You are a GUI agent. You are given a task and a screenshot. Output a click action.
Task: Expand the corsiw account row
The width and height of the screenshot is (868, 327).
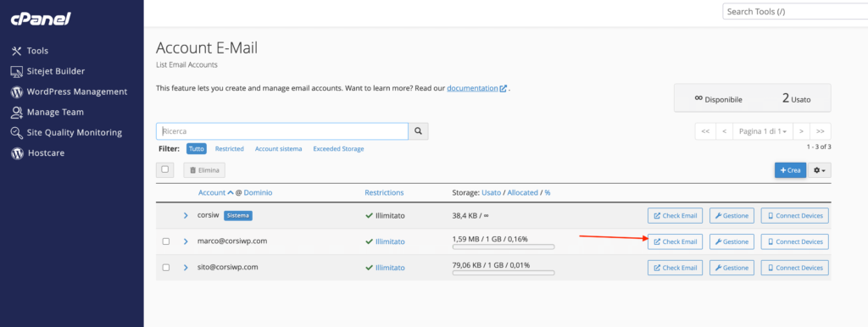186,216
